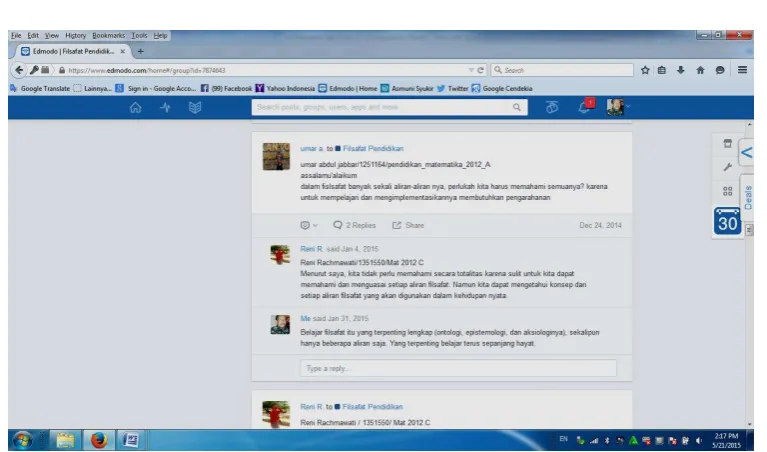Viewport: 767px width, 452px height.
Task: Open Windows Start button
Action: pyautogui.click(x=22, y=440)
